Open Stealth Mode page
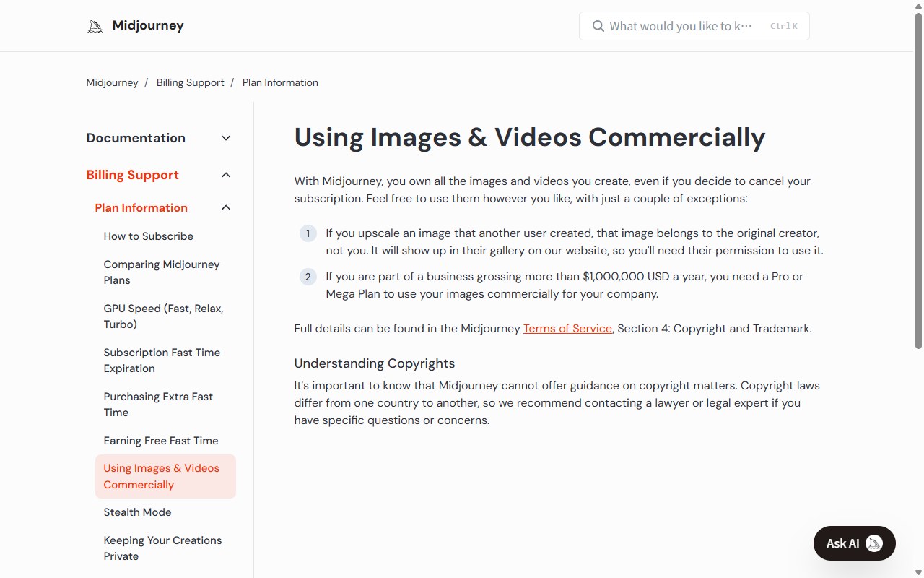This screenshot has width=924, height=578. 137,512
